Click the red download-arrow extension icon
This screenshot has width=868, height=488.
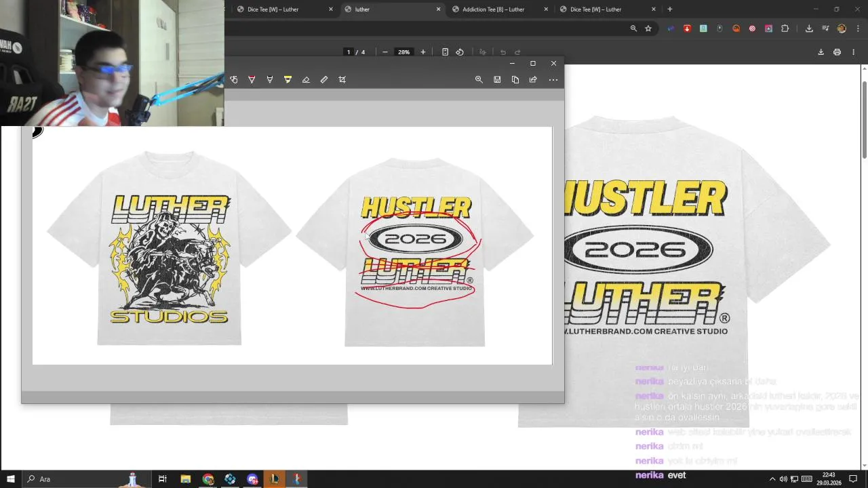coord(687,28)
